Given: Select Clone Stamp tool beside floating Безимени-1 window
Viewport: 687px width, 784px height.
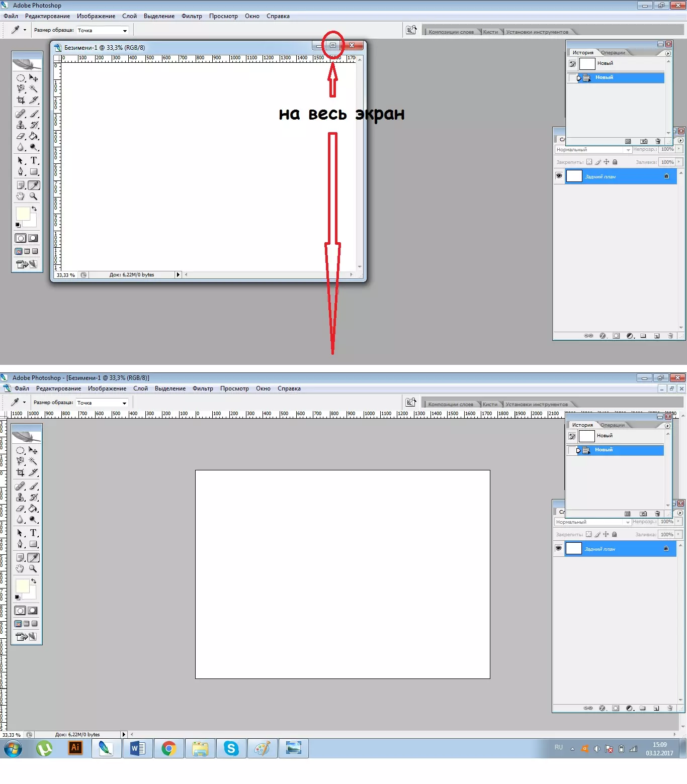Looking at the screenshot, I should pos(21,125).
